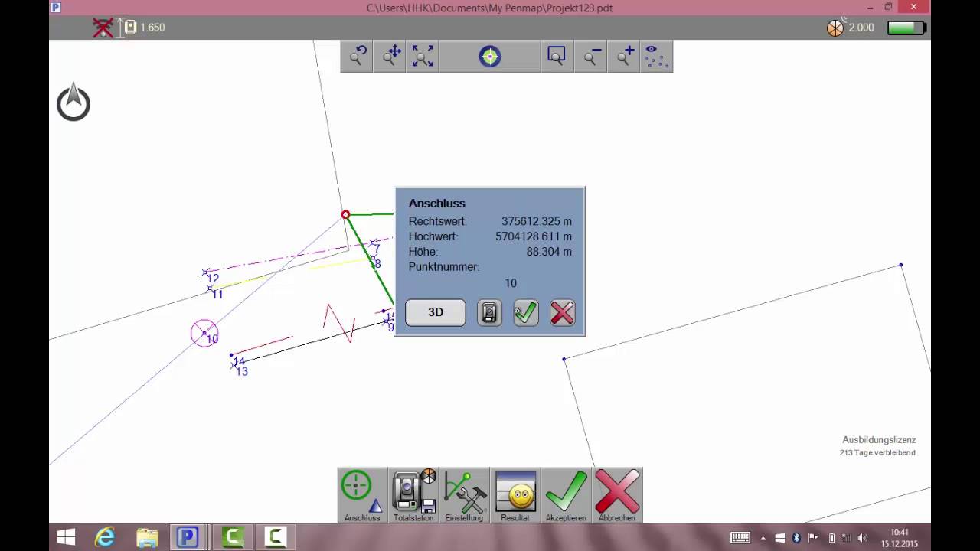Click the green battery indicator
Viewport: 980px width, 551px height.
907,28
